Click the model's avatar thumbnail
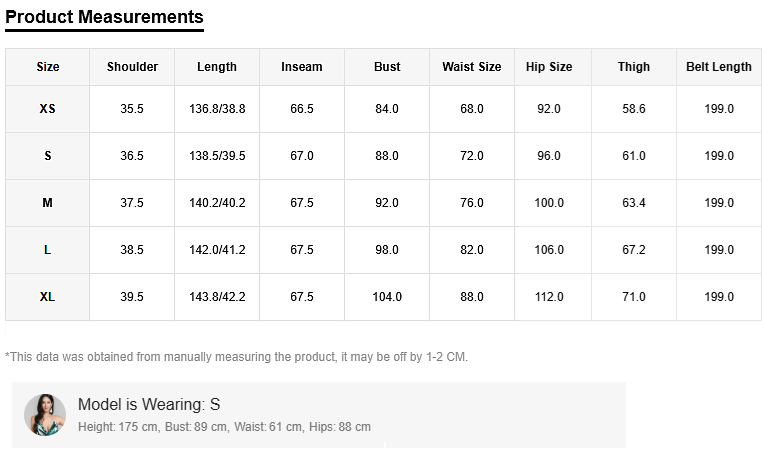The image size is (765, 454). 45,415
